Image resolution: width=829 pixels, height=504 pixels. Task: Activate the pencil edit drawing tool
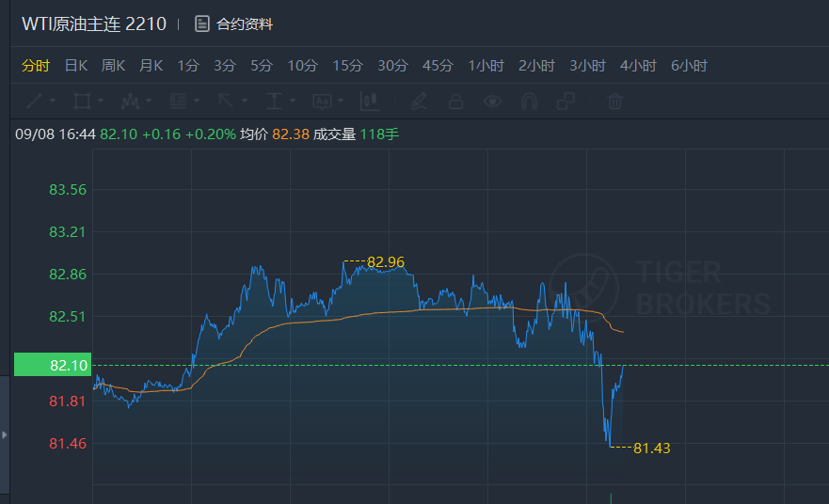420,101
